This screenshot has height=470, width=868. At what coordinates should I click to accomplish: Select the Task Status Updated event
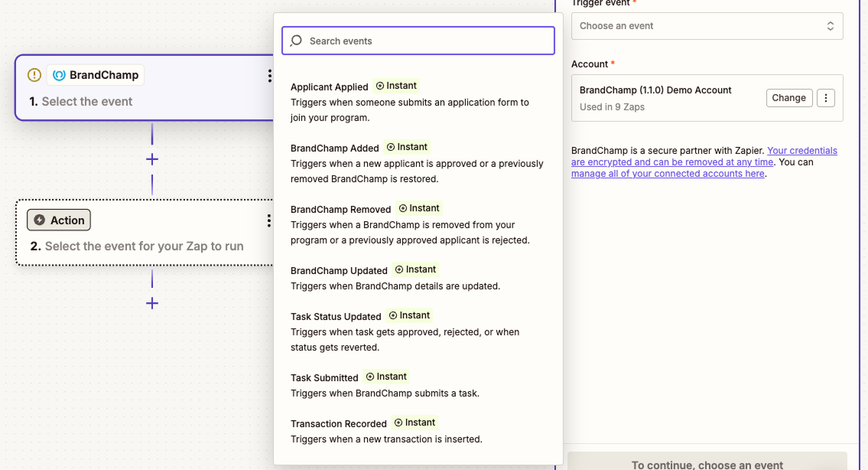click(x=418, y=331)
